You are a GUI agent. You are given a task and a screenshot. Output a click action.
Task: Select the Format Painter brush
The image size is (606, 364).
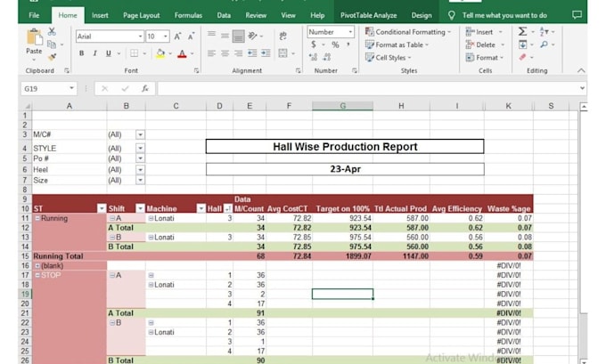52,57
